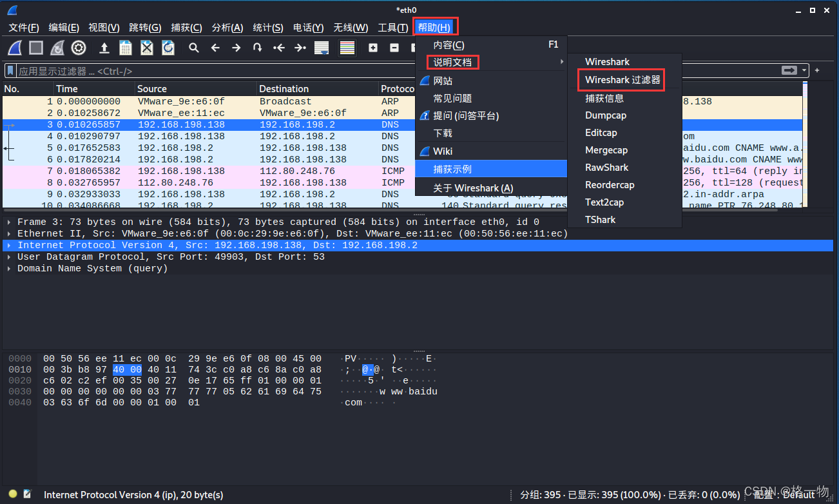This screenshot has width=839, height=504.
Task: Choose 捕获示例 in the Help menu
Action: point(491,169)
